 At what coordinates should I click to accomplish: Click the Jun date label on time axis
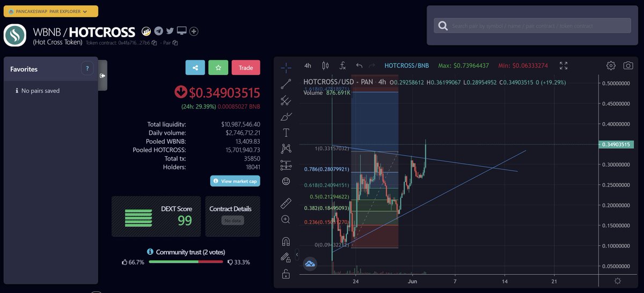pyautogui.click(x=412, y=281)
